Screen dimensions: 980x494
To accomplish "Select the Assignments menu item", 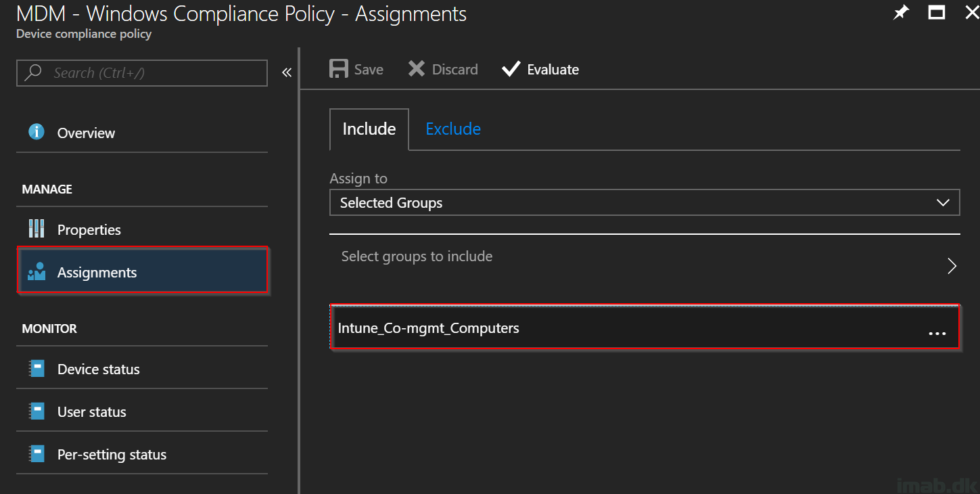I will (143, 271).
